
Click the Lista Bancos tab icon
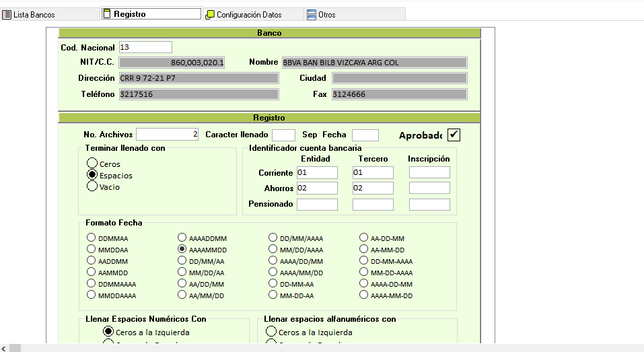pos(7,14)
